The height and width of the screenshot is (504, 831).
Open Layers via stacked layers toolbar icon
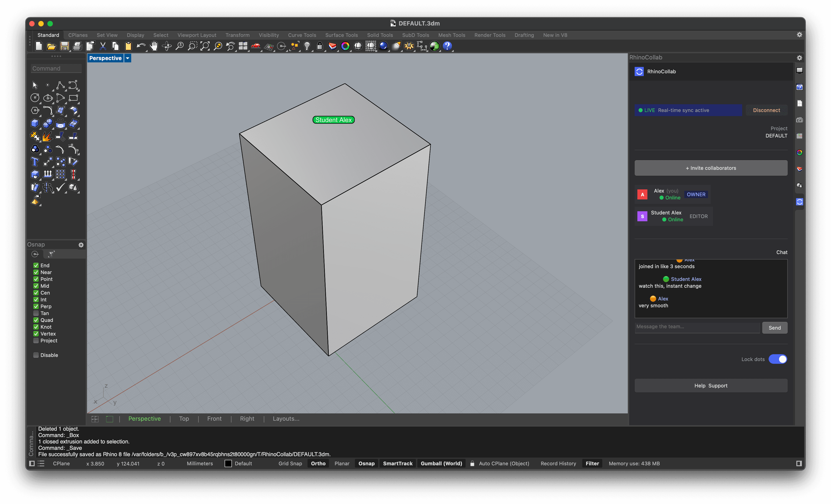pos(333,46)
